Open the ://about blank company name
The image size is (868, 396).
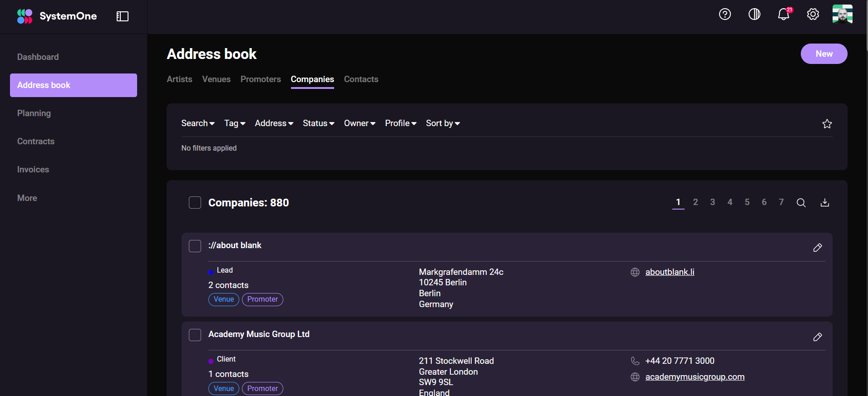[235, 245]
